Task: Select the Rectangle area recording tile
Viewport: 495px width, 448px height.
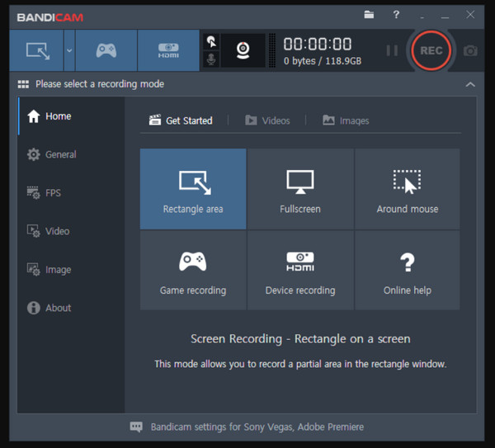Action: coord(193,189)
